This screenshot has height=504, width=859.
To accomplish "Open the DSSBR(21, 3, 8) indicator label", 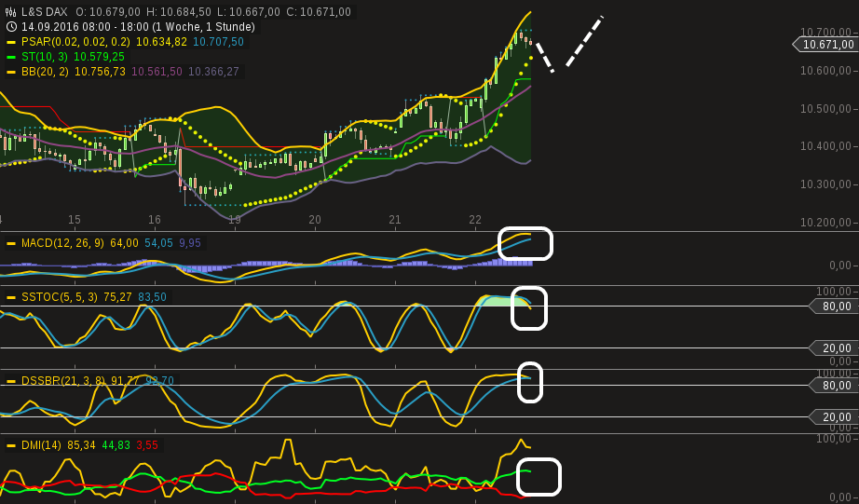I will pyautogui.click(x=63, y=380).
